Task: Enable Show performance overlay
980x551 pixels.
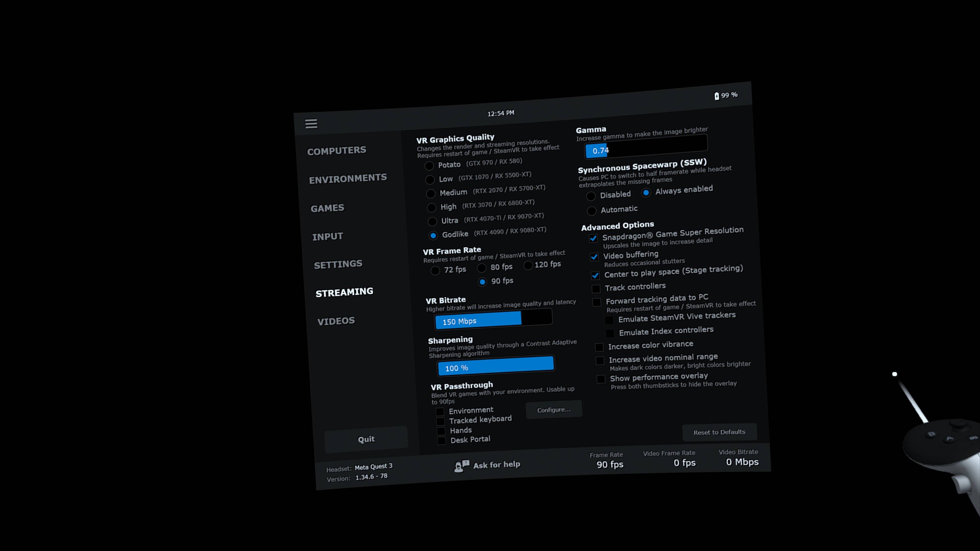Action: (x=601, y=379)
